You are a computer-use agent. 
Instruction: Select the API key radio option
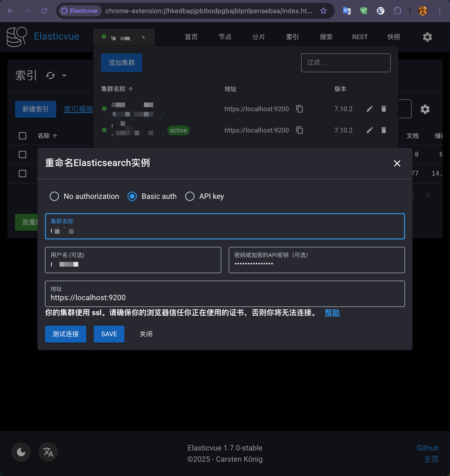(190, 196)
